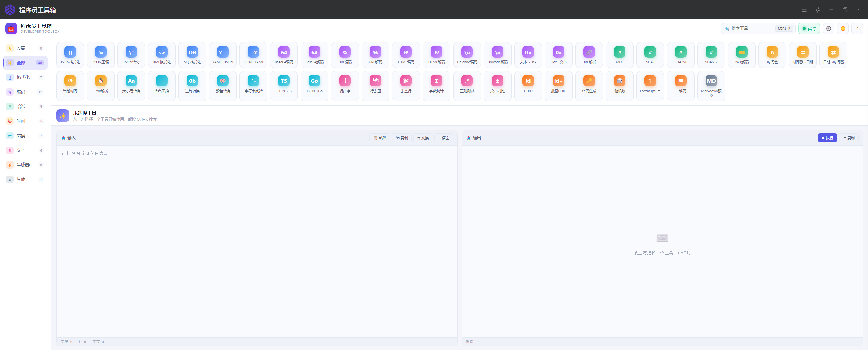This screenshot has height=350, width=868.
Task: Select the 行去重 tool
Action: click(375, 86)
